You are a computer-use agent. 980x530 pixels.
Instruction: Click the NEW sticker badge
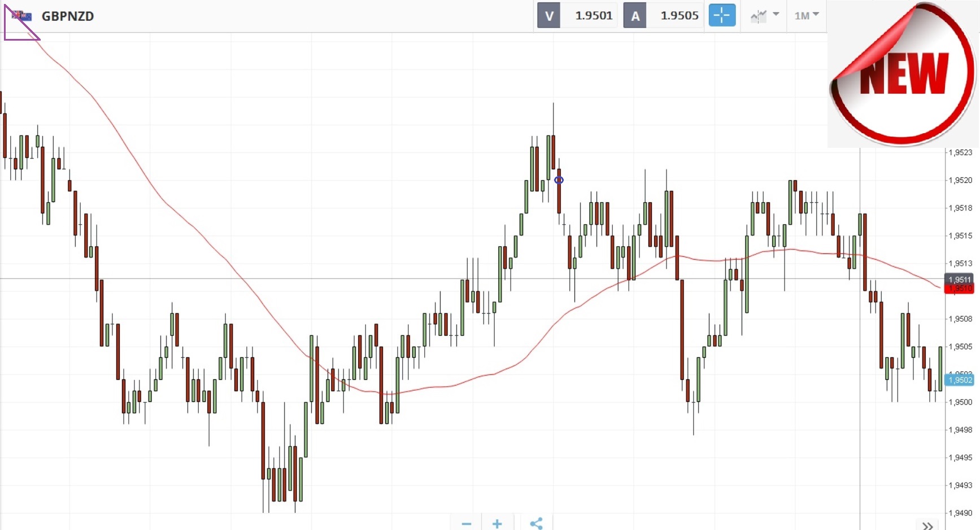pyautogui.click(x=903, y=74)
